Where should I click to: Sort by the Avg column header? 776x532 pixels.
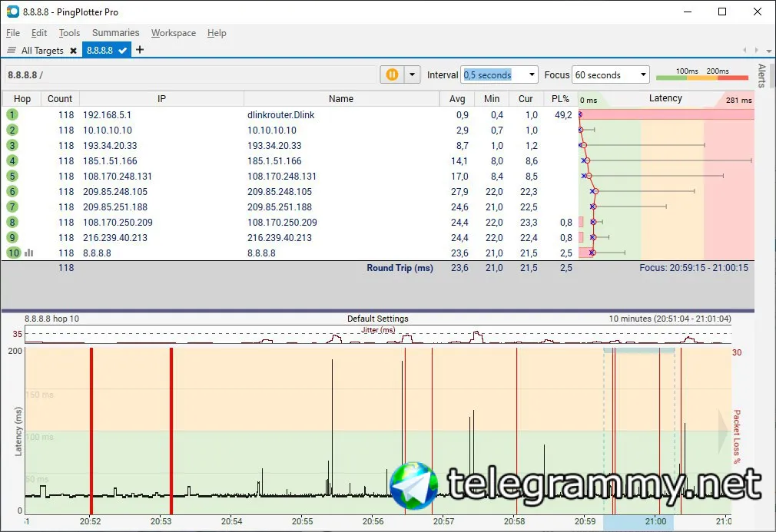[x=457, y=99]
